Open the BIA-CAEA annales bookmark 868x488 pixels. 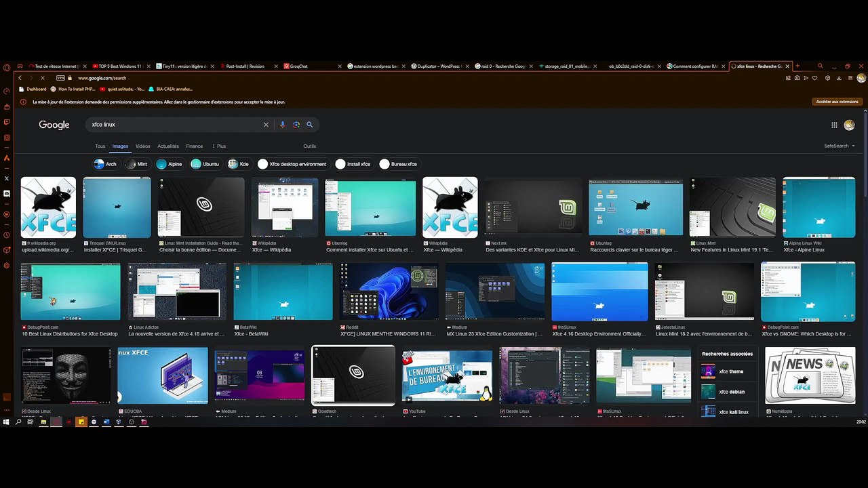point(170,89)
